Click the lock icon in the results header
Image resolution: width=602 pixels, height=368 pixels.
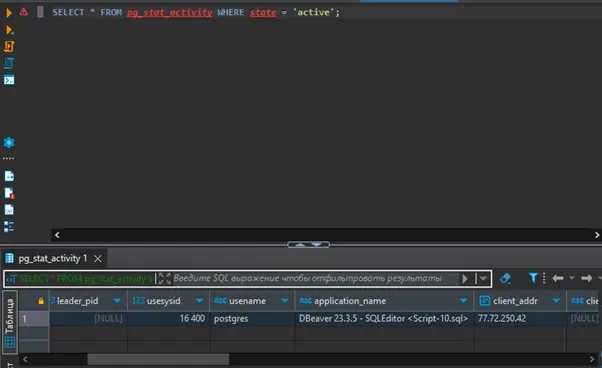click(41, 301)
